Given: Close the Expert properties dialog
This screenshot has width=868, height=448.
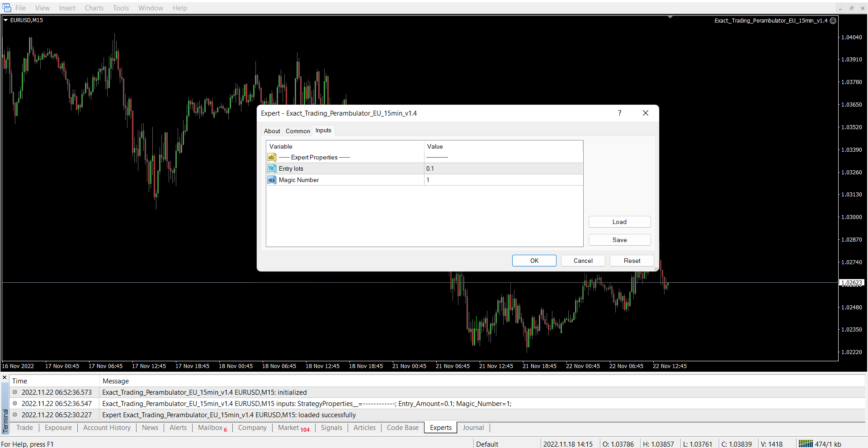Looking at the screenshot, I should pyautogui.click(x=645, y=113).
